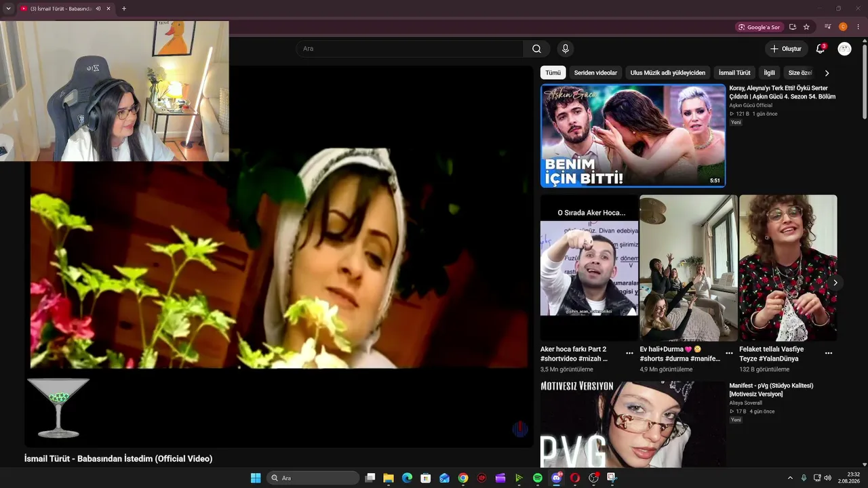The width and height of the screenshot is (868, 488).
Task: Click the YouTube search magnifier button
Action: point(536,49)
